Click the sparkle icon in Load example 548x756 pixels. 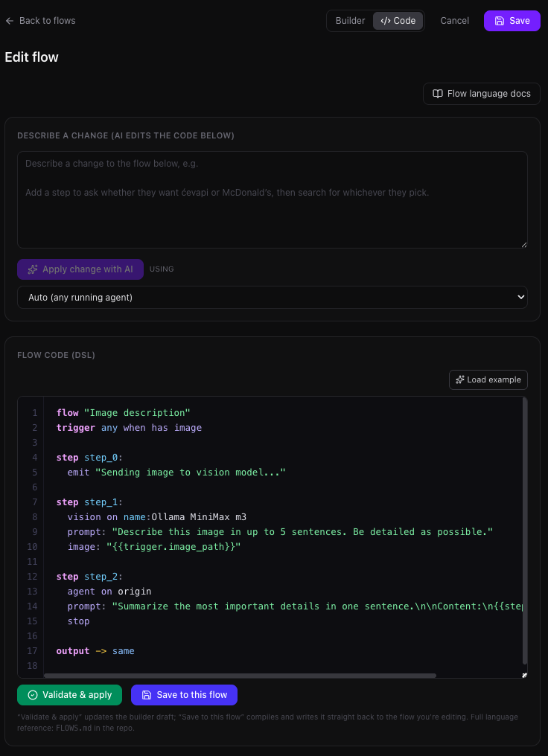tap(459, 380)
